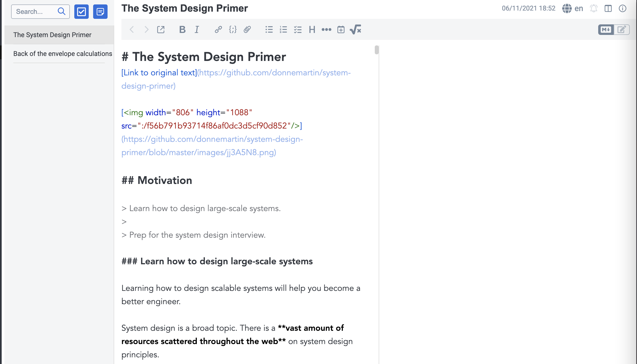The image size is (637, 364).
Task: Go back with the left arrow
Action: click(x=132, y=30)
